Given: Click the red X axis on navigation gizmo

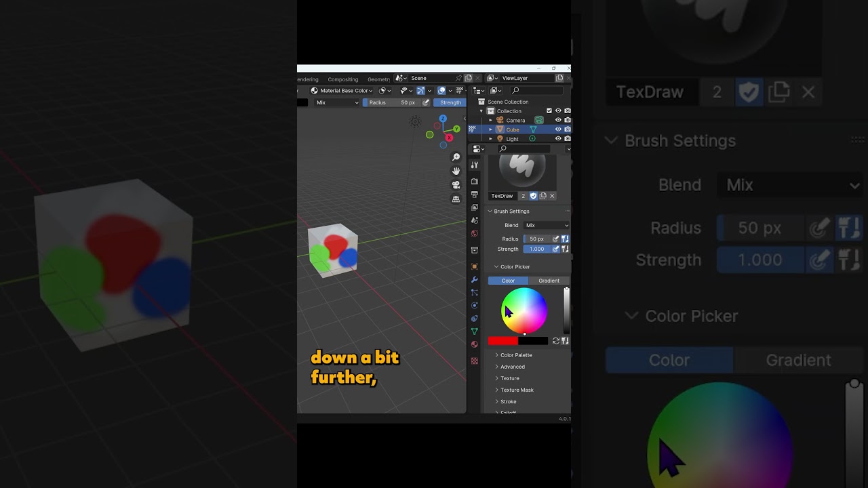Looking at the screenshot, I should [449, 138].
